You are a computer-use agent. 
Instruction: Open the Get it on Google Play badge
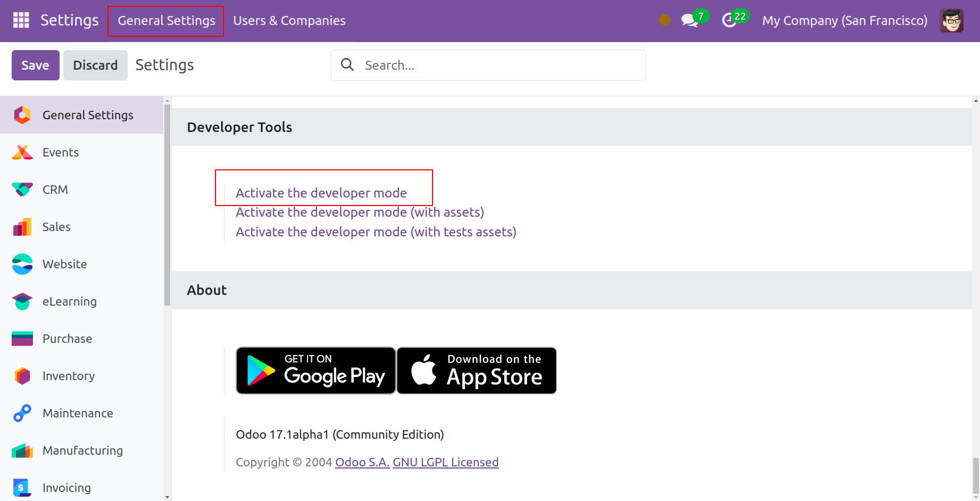(316, 371)
